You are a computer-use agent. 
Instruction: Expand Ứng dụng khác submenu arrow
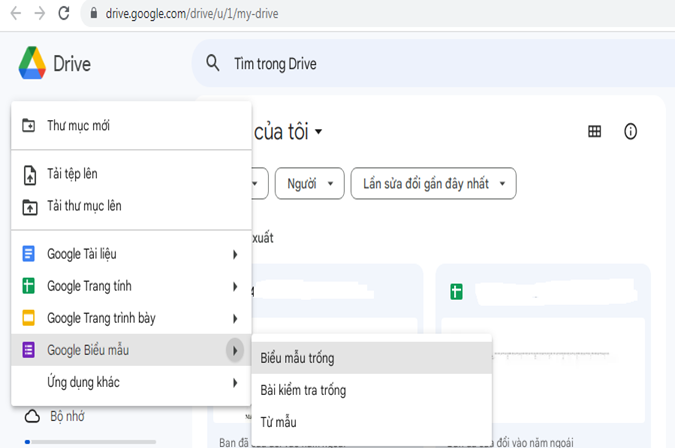(x=235, y=383)
